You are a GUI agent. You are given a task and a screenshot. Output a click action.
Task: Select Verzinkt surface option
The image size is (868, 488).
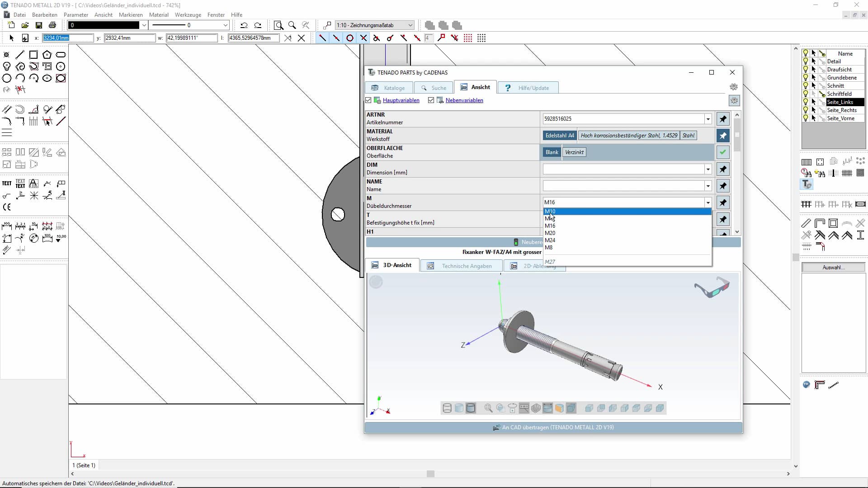574,152
